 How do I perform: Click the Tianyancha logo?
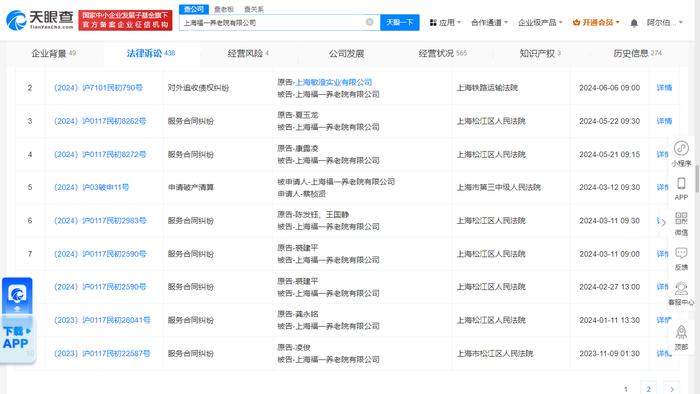click(x=39, y=20)
